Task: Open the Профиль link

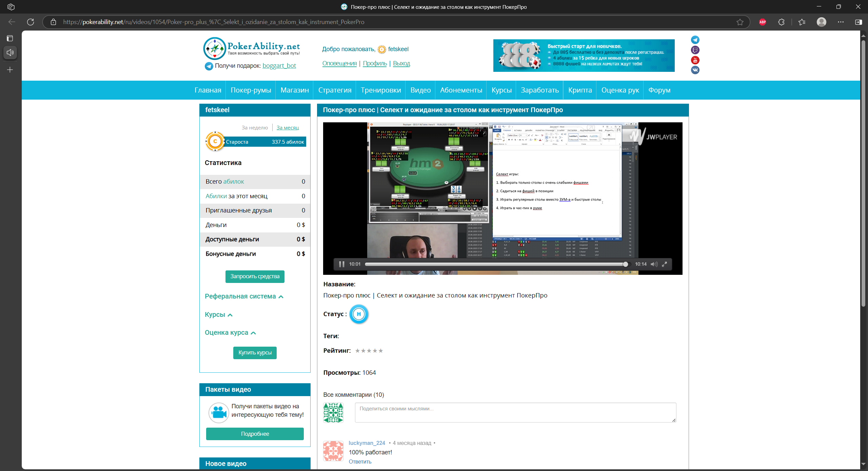Action: click(375, 63)
